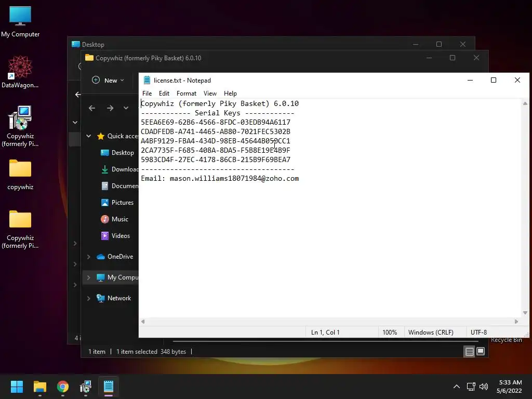Collapse the navigation chevron in Desktop window
The height and width of the screenshot is (399, 532).
tap(75, 122)
